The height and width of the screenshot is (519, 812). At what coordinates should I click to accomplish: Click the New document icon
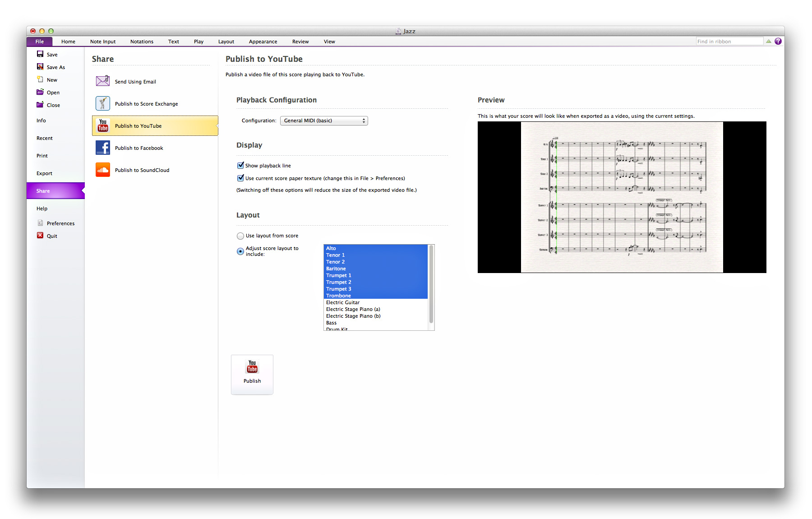click(40, 79)
